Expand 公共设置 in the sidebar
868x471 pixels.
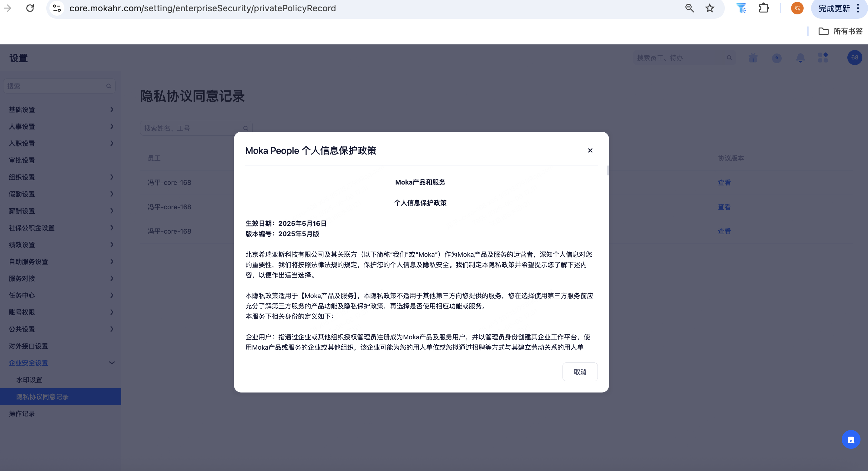[61, 329]
